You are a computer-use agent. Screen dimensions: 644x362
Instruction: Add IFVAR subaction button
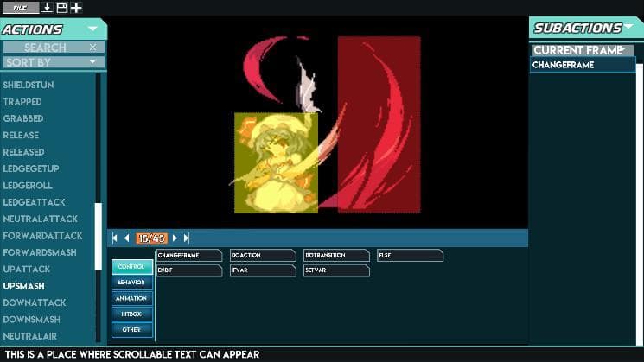point(263,270)
